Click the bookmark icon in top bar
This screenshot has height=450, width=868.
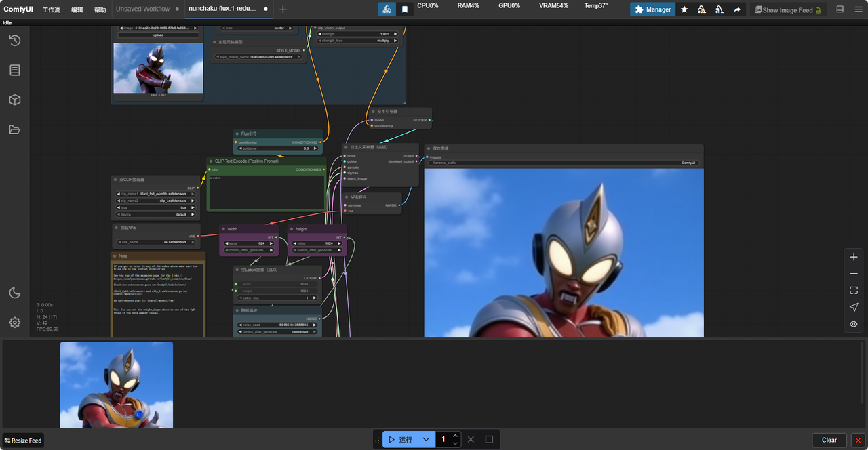point(405,9)
